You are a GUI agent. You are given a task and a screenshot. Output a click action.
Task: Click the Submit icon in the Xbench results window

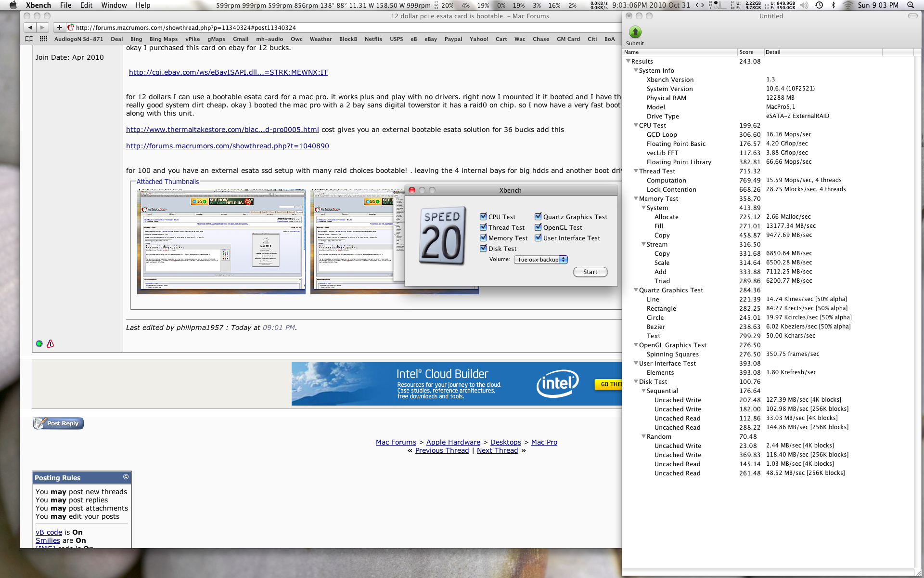(635, 33)
